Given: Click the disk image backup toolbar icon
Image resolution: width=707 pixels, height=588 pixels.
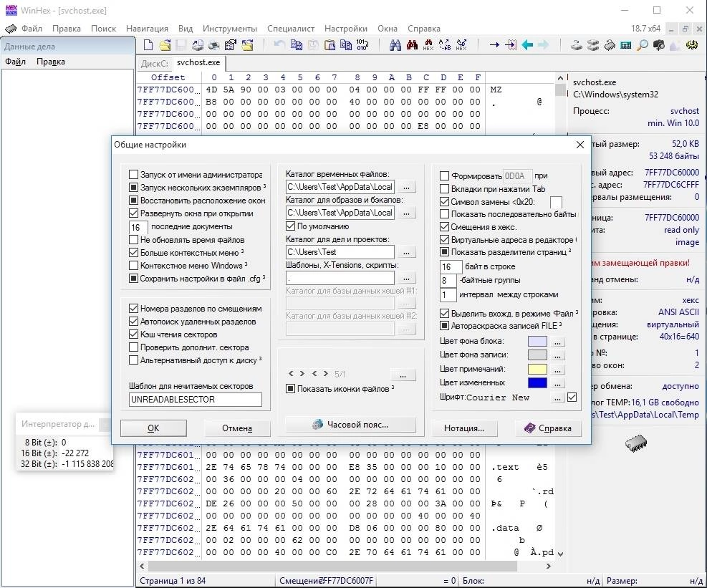Looking at the screenshot, I should click(198, 44).
